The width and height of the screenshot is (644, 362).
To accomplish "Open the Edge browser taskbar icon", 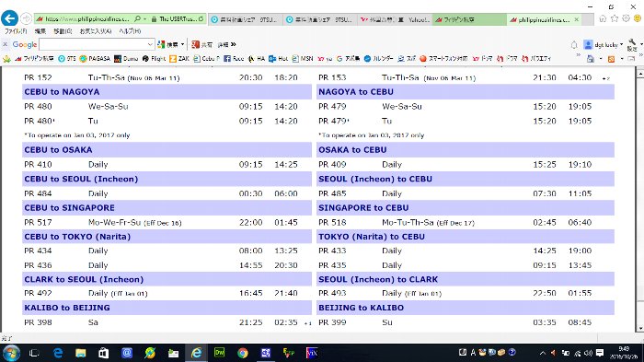I will coord(57,353).
